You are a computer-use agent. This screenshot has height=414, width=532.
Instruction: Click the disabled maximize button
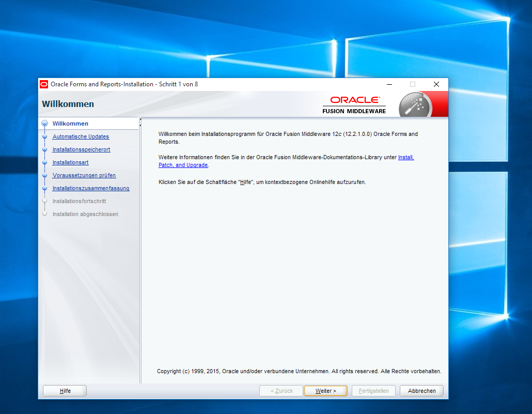point(413,84)
